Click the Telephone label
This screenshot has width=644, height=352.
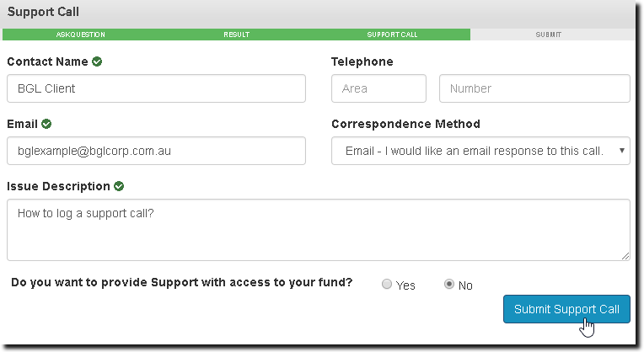(362, 61)
